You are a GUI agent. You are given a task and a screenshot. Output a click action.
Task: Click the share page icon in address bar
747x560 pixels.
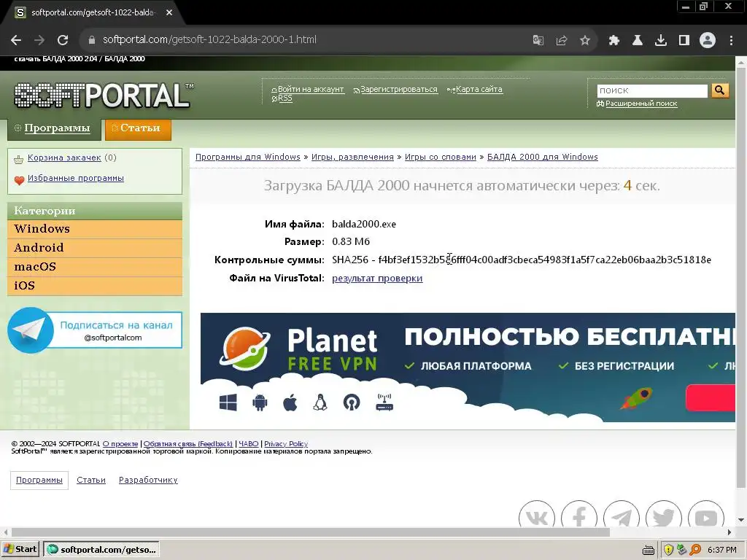pyautogui.click(x=562, y=41)
